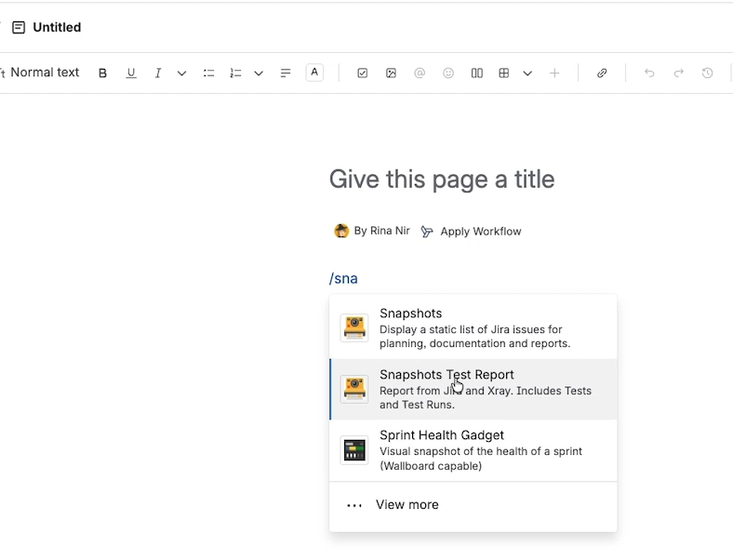Click the Snapshots Test Report camera icon
733x560 pixels.
(354, 389)
